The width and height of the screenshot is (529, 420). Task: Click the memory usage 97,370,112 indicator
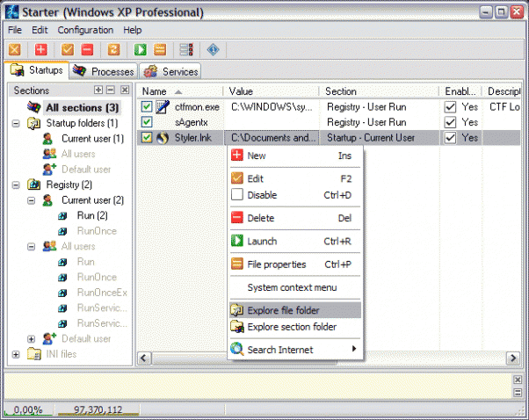click(98, 409)
